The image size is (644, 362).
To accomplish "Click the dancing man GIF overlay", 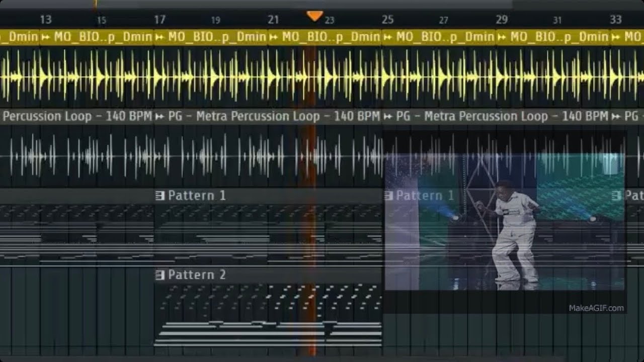I will point(505,221).
